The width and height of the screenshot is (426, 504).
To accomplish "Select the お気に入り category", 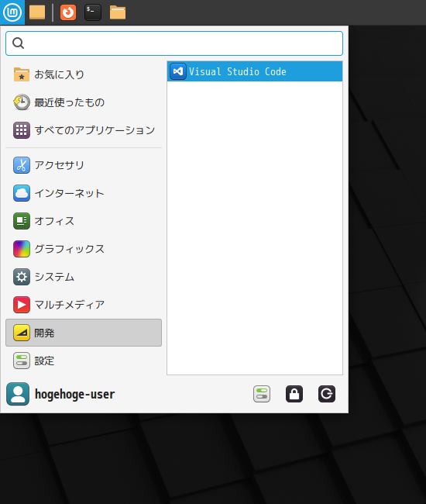I will (84, 74).
